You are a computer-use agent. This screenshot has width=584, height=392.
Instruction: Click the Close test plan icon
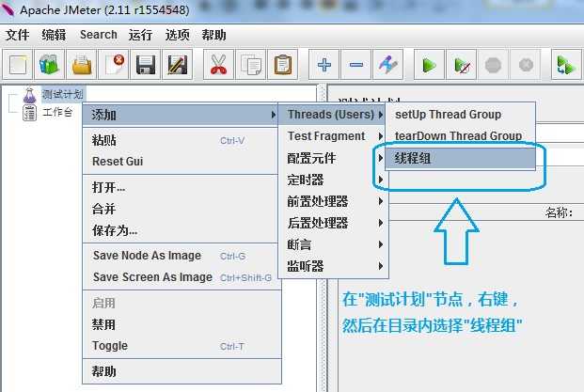tap(113, 65)
